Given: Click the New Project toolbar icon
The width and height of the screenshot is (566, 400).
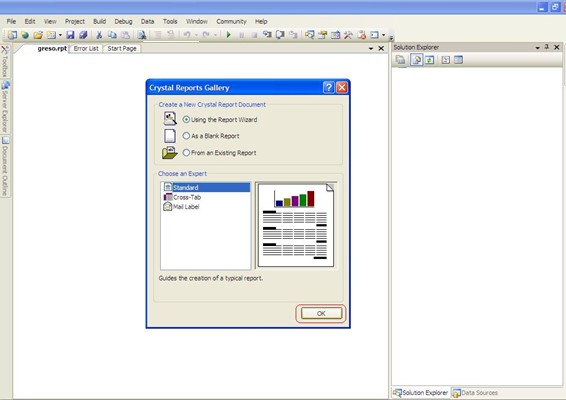Looking at the screenshot, I should [x=12, y=35].
